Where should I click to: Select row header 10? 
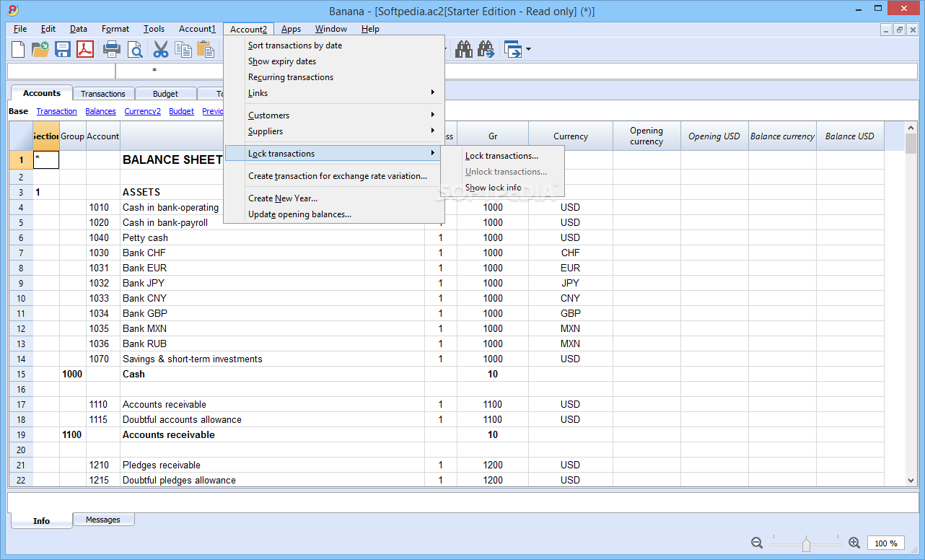[x=21, y=298]
